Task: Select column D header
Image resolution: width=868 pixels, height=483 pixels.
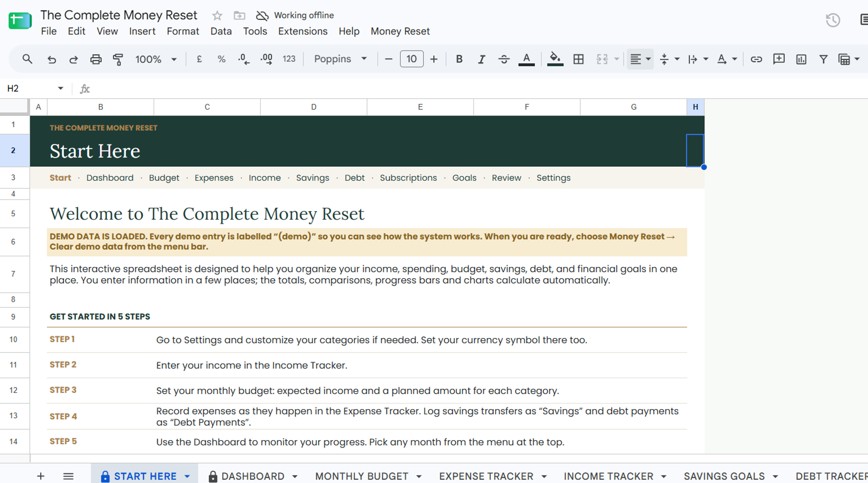Action: coord(314,107)
